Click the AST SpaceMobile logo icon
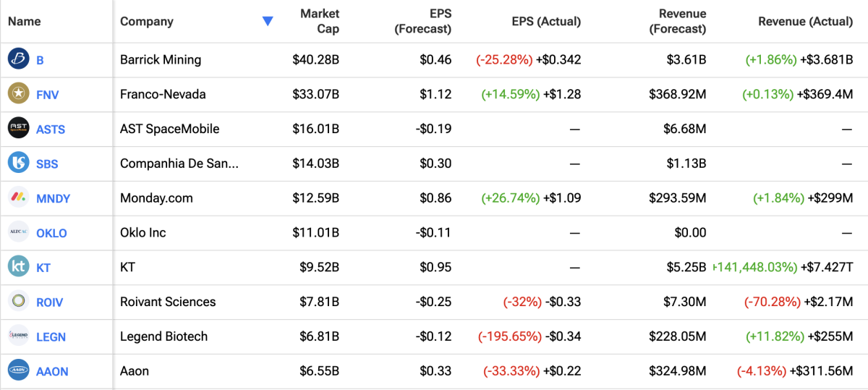This screenshot has height=390, width=868. pyautogui.click(x=18, y=129)
